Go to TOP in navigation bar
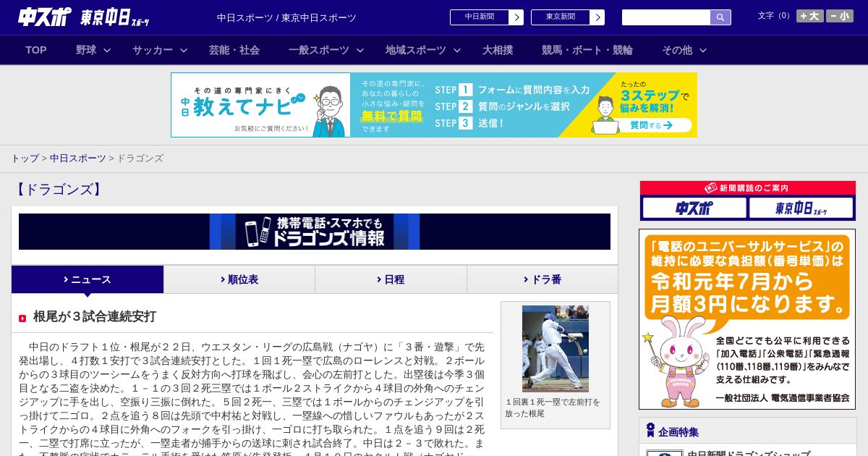Screen dimensions: 868x456 (x=36, y=50)
